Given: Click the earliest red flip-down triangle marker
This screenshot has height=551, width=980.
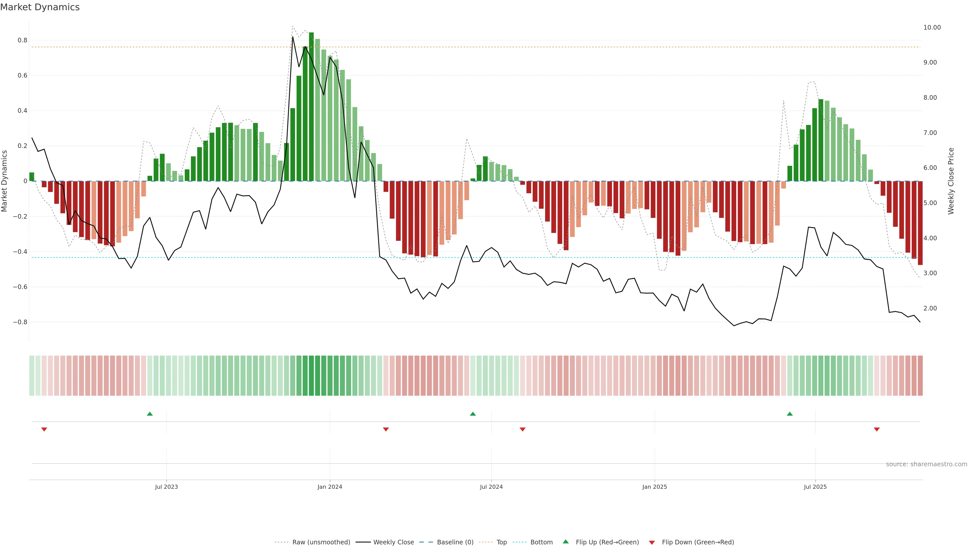Looking at the screenshot, I should (x=44, y=429).
